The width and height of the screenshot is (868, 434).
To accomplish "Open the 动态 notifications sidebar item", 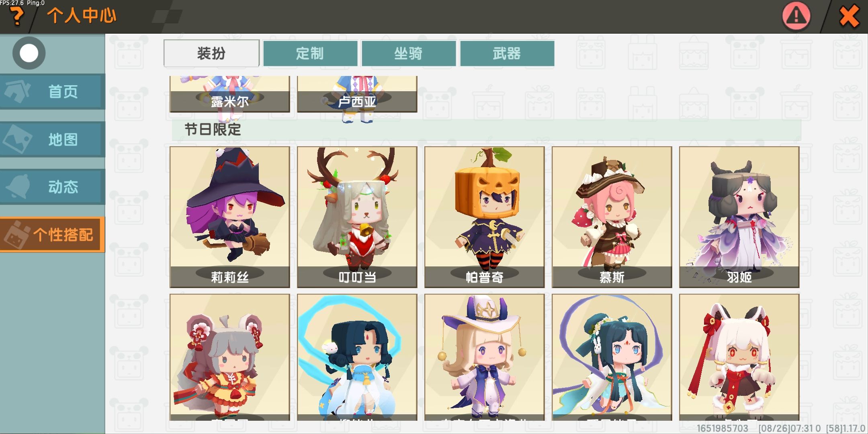I will 52,187.
